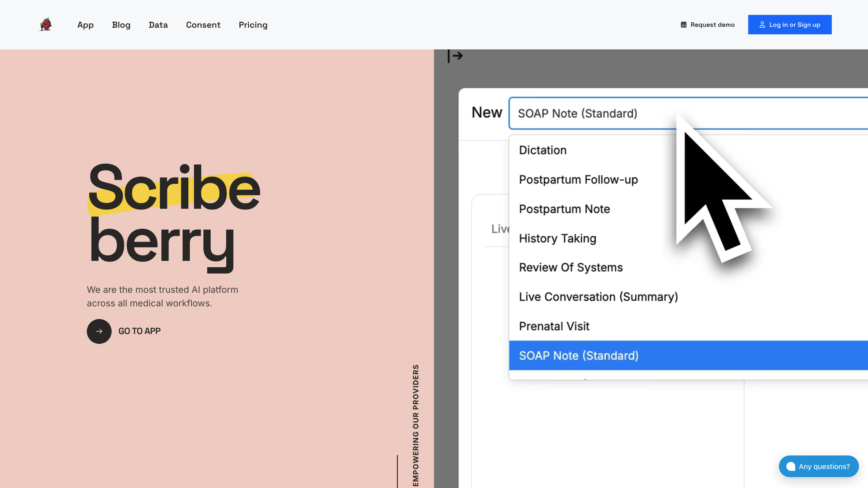Choose Postpartum Note template
The image size is (868, 488).
565,209
